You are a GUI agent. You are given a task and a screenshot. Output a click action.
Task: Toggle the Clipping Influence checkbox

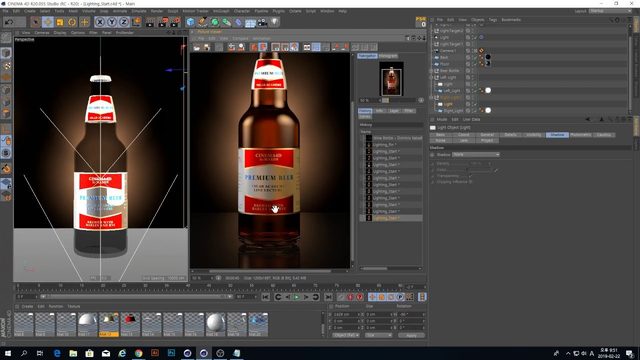click(470, 182)
